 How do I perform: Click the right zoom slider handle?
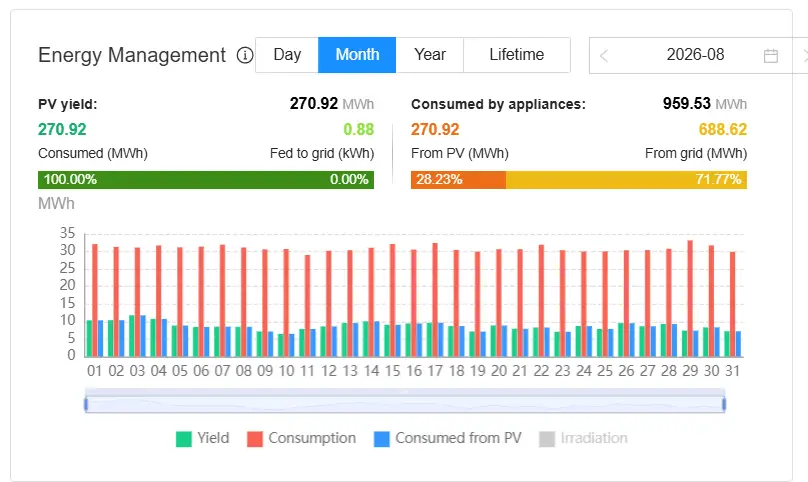pyautogui.click(x=724, y=404)
